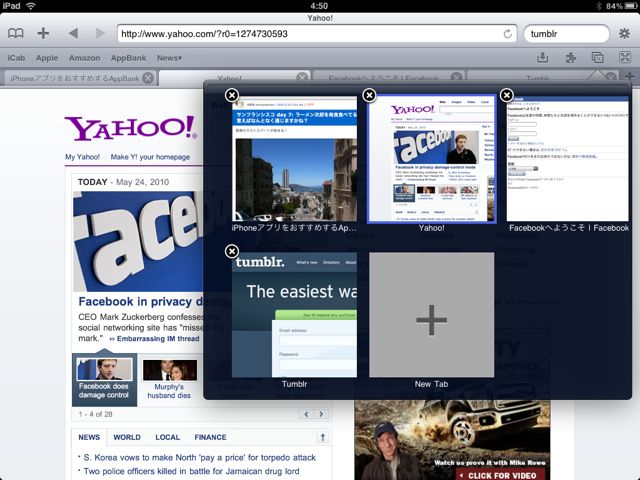Open S. Korea torpedo attack article
Image resolution: width=640 pixels, height=480 pixels.
(x=200, y=458)
